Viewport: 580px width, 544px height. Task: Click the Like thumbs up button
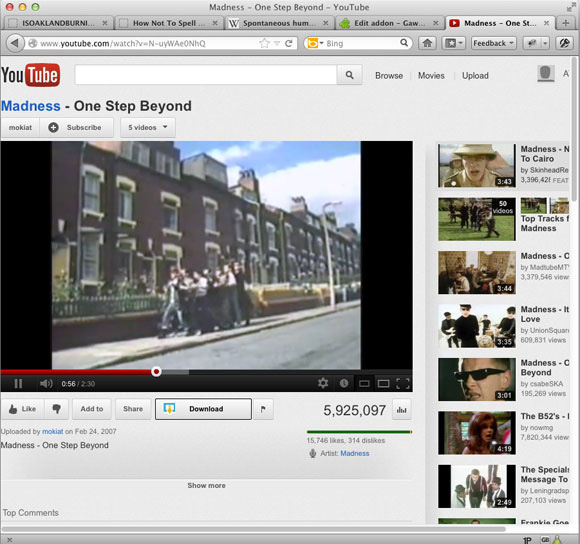[x=23, y=409]
